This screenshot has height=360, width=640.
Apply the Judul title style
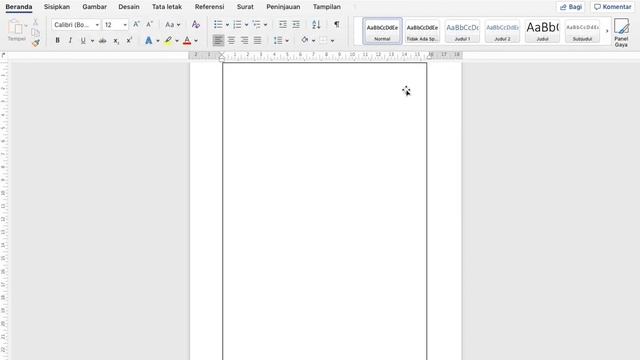(542, 31)
